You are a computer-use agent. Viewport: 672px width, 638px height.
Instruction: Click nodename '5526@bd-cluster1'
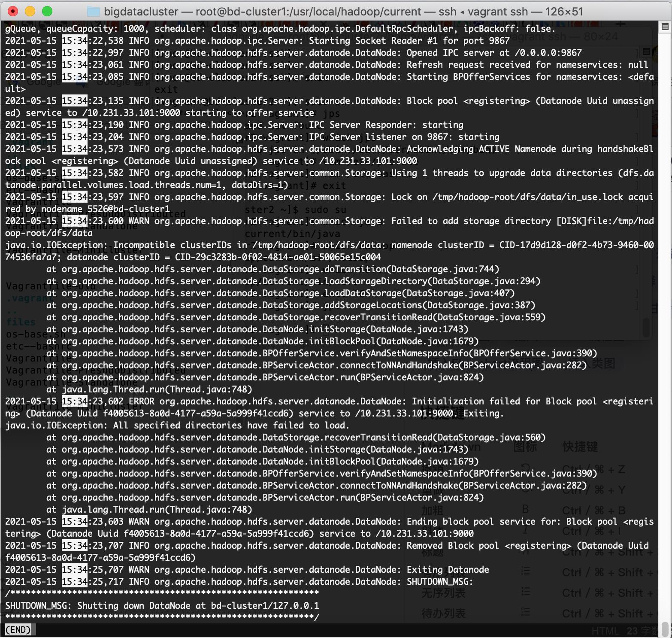(x=129, y=209)
